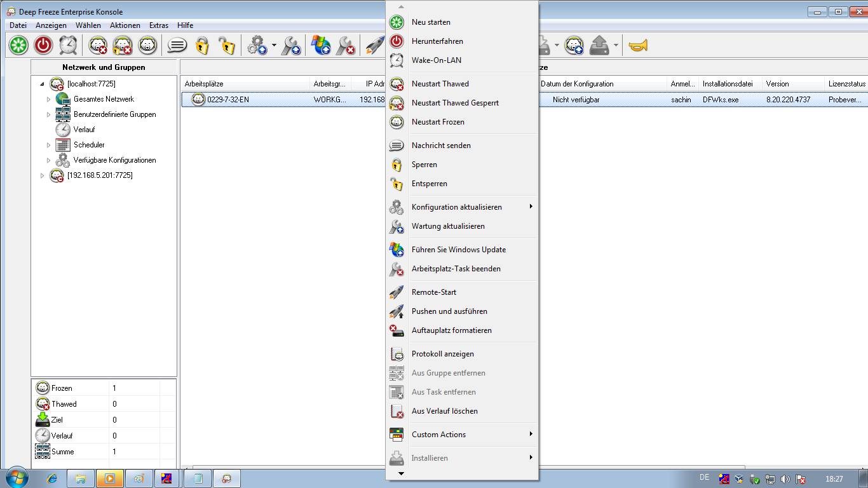Viewport: 868px width, 488px height.
Task: Click the end workstation task toolbar icon
Action: [346, 45]
